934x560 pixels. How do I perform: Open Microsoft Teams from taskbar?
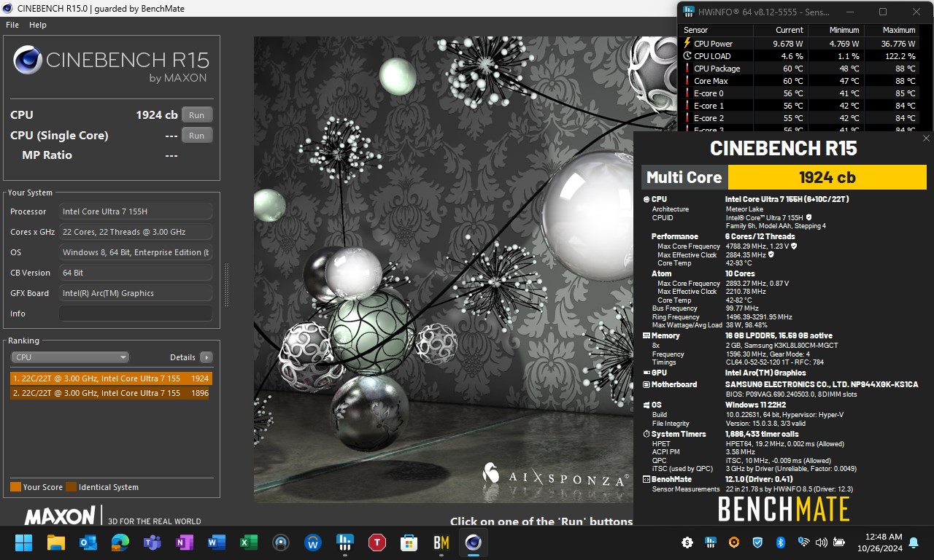153,542
